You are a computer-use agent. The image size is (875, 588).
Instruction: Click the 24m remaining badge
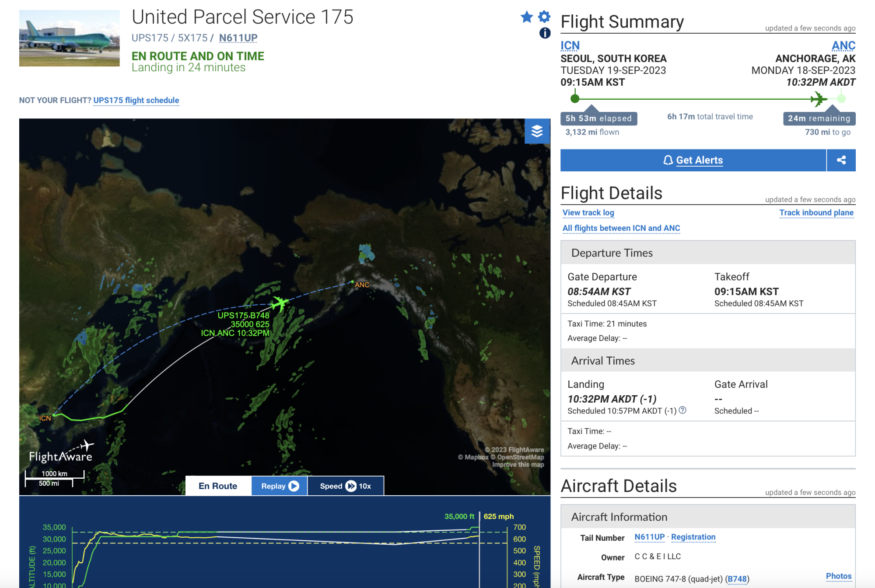point(819,118)
